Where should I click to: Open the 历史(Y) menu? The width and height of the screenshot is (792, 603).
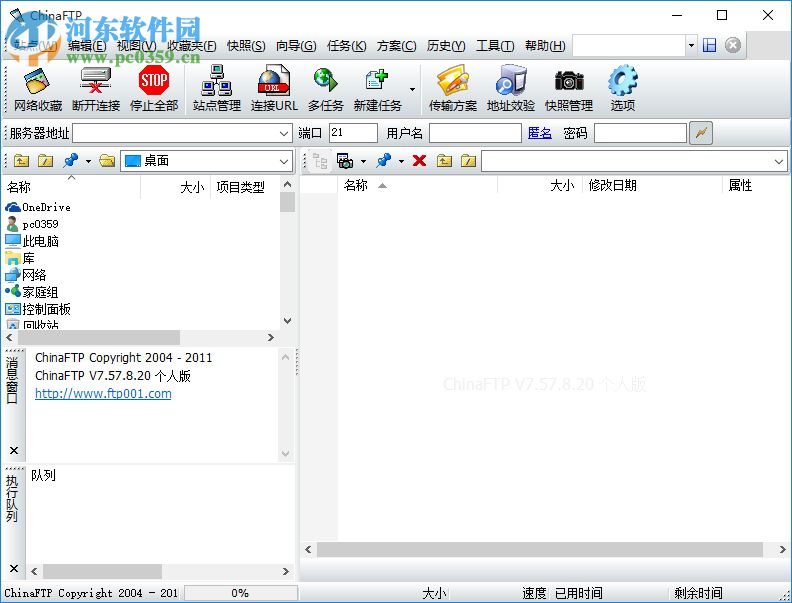point(446,46)
